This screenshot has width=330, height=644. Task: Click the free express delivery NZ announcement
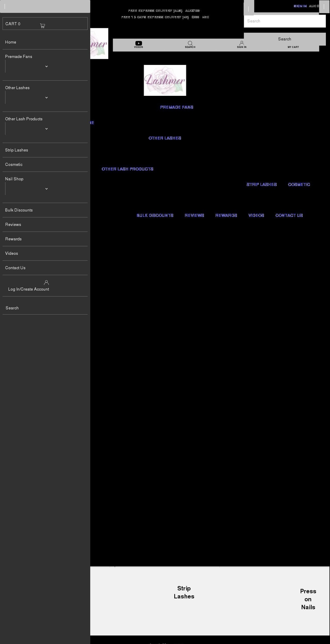tap(165, 17)
